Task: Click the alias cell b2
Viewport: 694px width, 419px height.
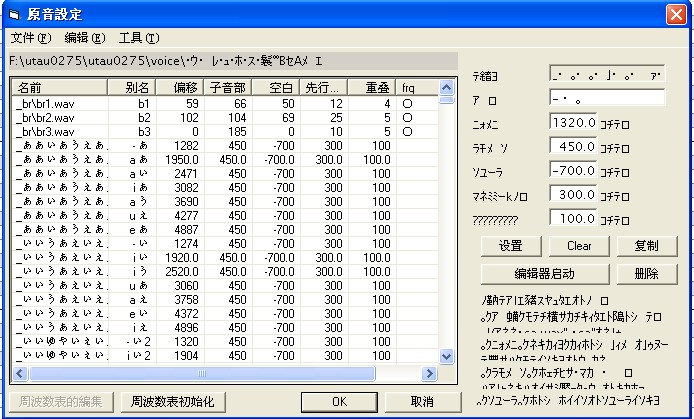Action: point(144,118)
